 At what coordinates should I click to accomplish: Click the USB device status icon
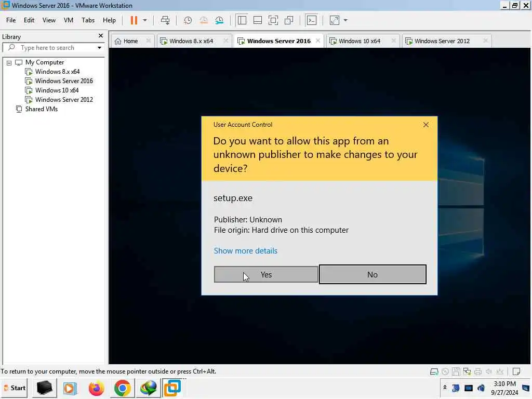[499, 372]
